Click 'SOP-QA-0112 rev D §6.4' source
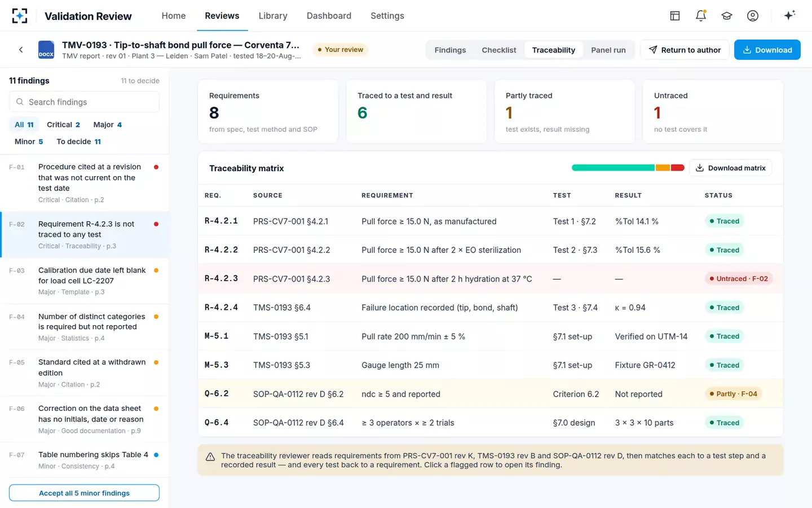 (298, 423)
